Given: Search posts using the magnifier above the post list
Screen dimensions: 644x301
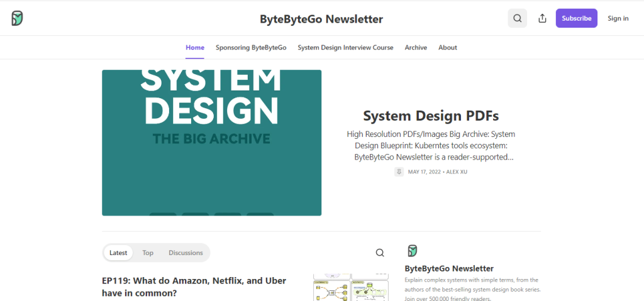Looking at the screenshot, I should [x=380, y=253].
